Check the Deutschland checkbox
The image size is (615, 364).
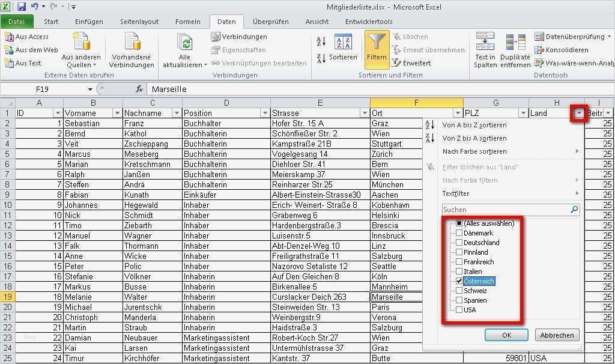click(459, 243)
